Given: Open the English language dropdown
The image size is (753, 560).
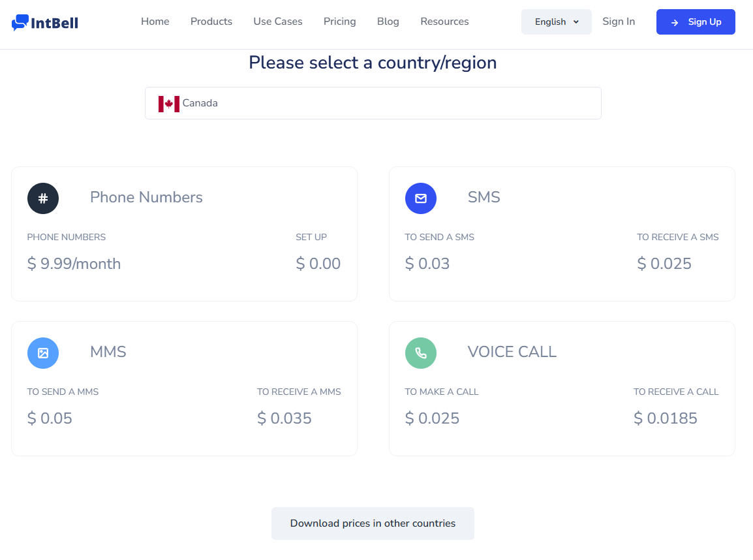Looking at the screenshot, I should click(x=557, y=22).
